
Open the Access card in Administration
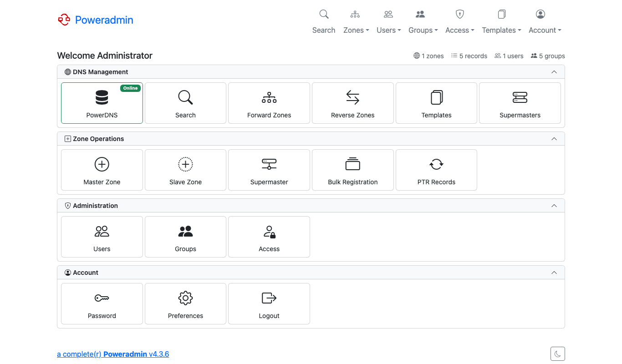(269, 237)
